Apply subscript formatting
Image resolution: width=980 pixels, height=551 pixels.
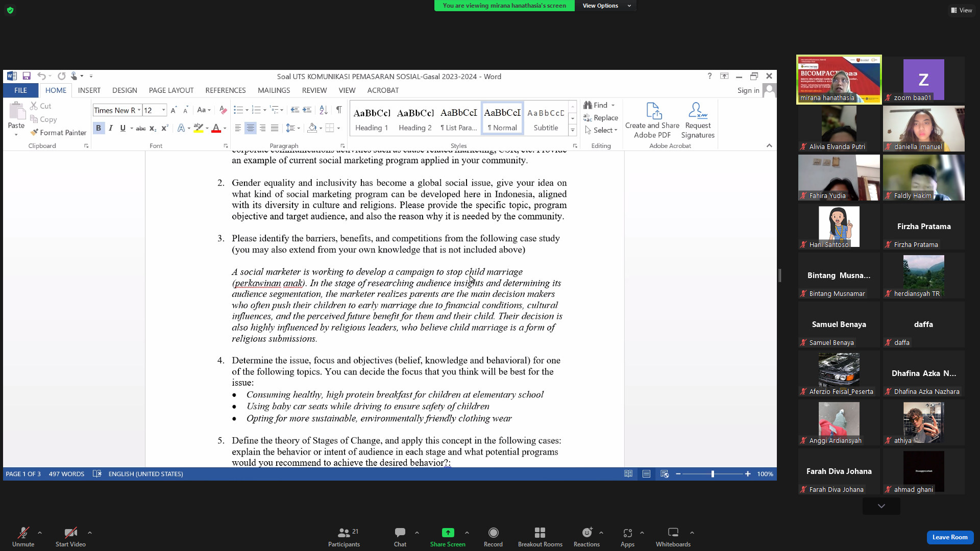(x=153, y=128)
